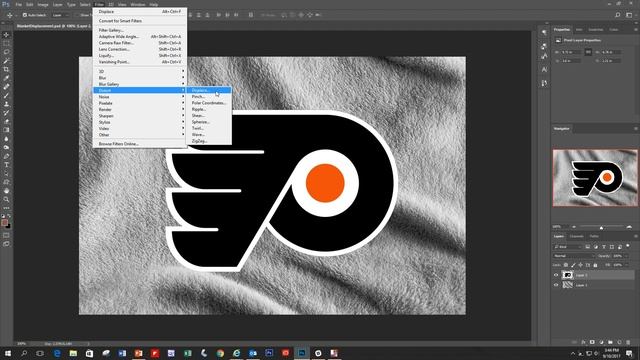Choose Liquify in the Filter menu
This screenshot has height=360, width=640.
140,55
